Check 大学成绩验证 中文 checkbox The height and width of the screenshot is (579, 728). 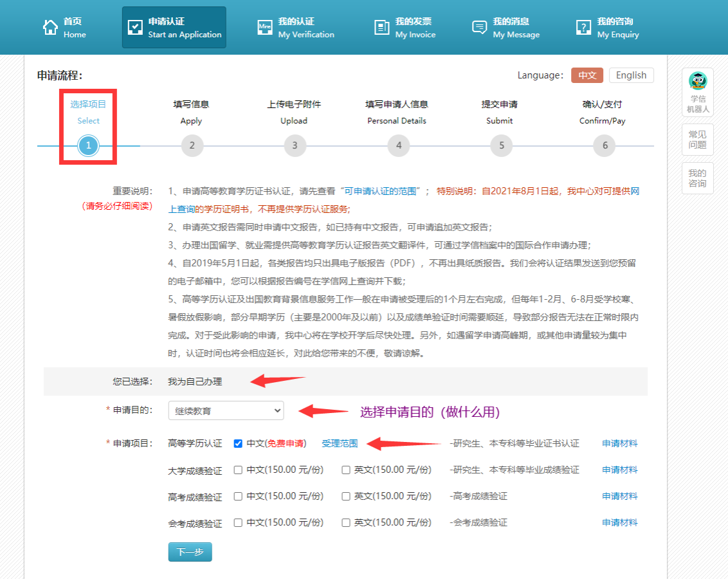[x=238, y=470]
